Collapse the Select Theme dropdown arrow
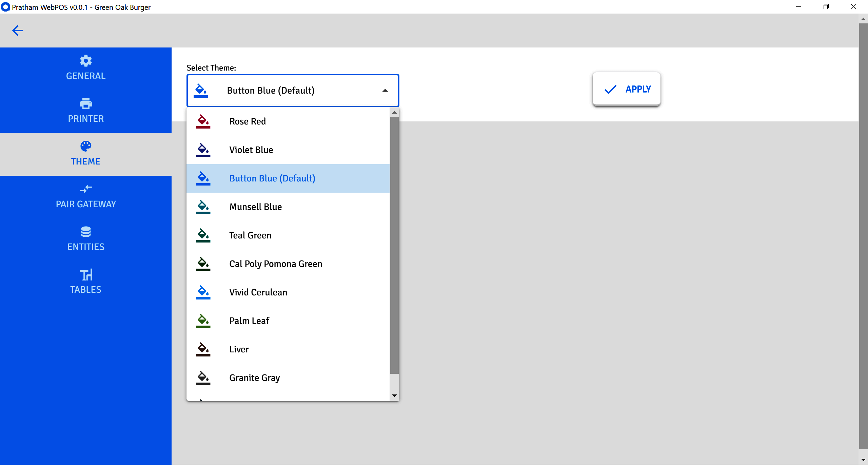This screenshot has height=465, width=868. [x=385, y=91]
